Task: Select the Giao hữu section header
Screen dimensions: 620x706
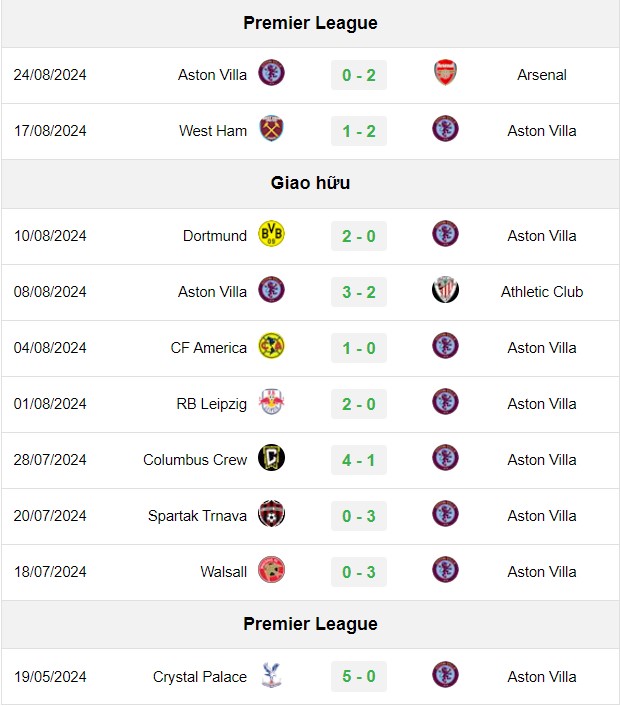Action: pyautogui.click(x=310, y=183)
